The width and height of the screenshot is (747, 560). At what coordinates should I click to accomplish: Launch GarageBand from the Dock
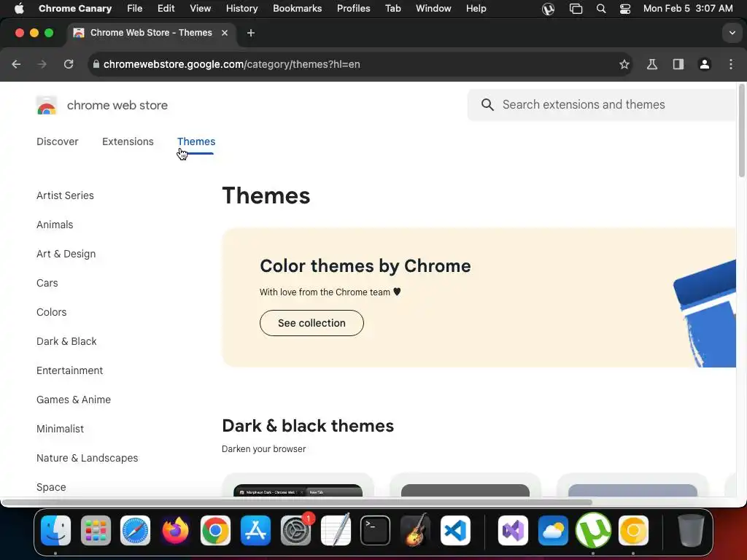[415, 531]
